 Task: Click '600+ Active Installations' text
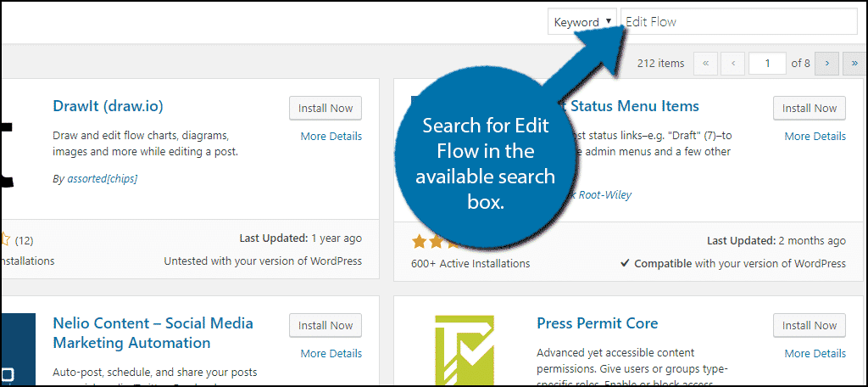[x=470, y=263]
